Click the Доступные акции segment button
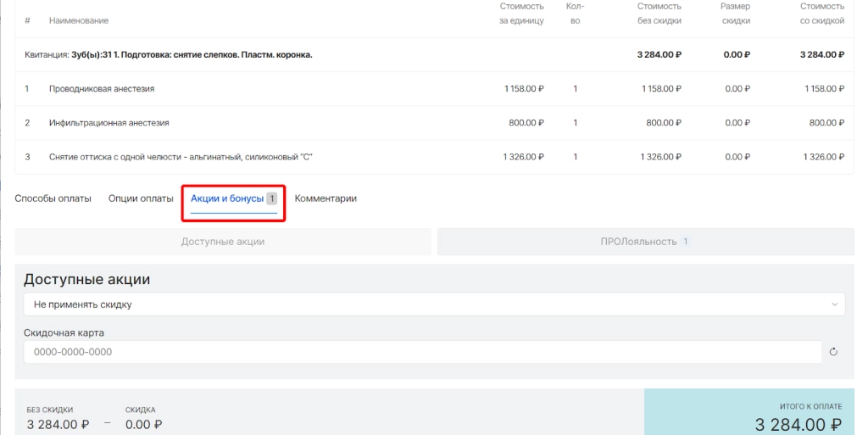Viewport: 868px width, 435px height. pyautogui.click(x=223, y=242)
